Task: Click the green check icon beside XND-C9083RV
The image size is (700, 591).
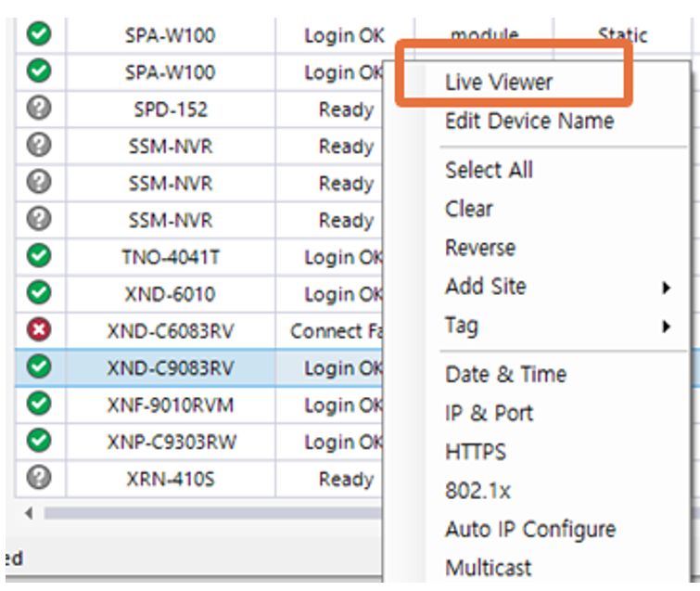Action: (x=40, y=368)
